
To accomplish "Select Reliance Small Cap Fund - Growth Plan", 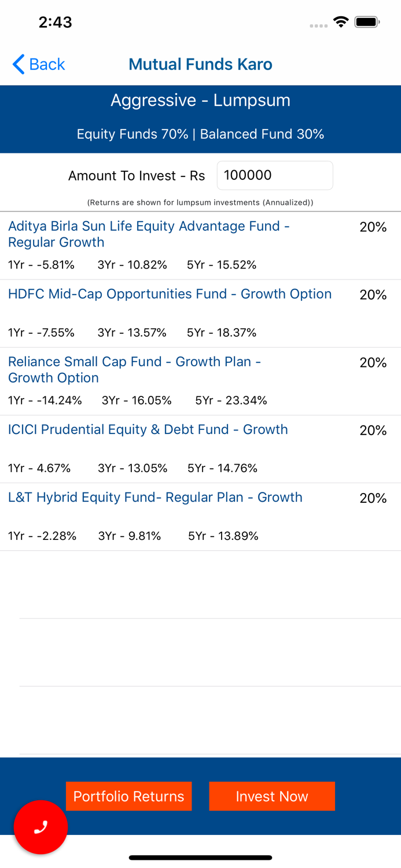I will [x=134, y=370].
